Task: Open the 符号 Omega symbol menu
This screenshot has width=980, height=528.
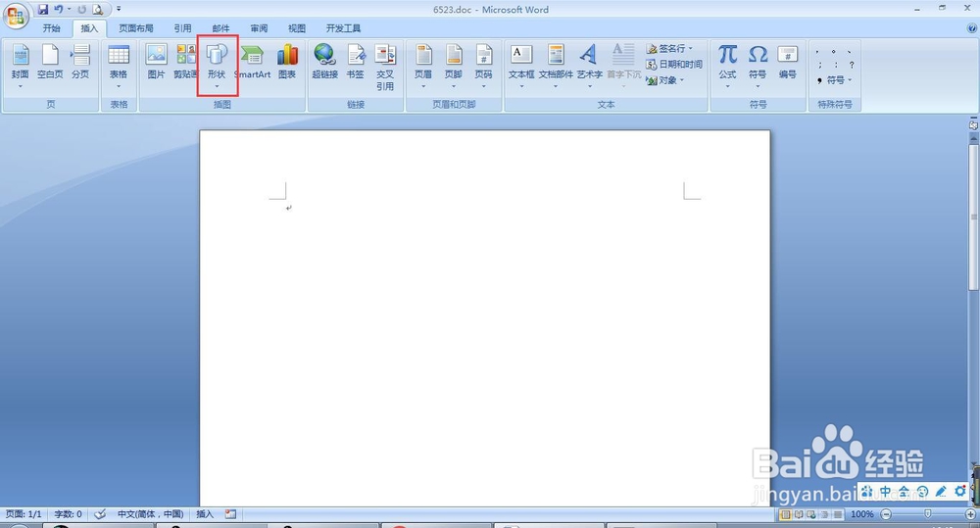Action: (x=758, y=66)
